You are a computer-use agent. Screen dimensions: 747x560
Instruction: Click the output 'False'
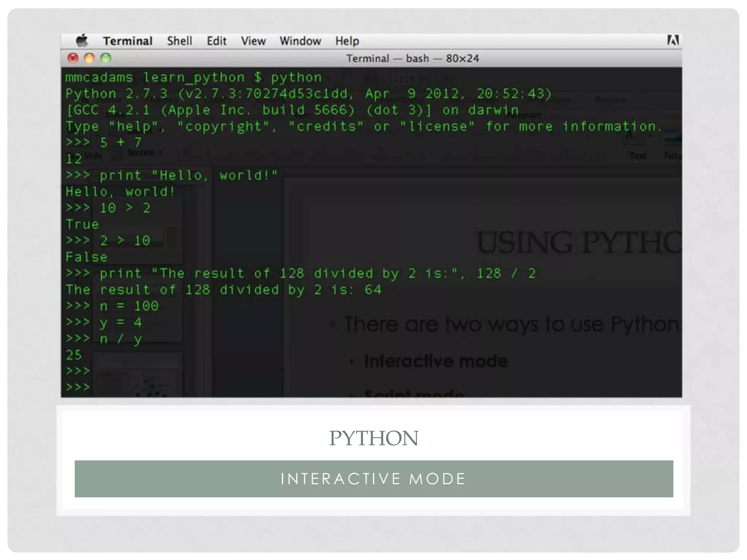86,257
